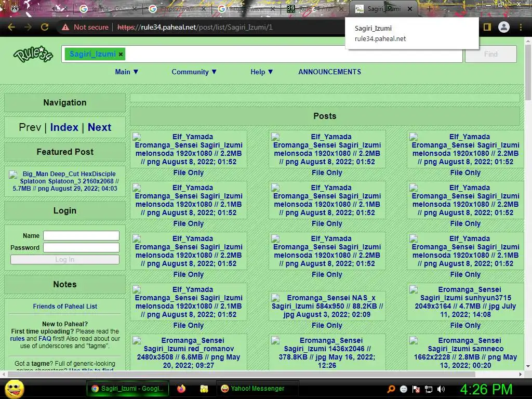Go back using the browser back arrow
Viewport: 532px width, 399px height.
(x=11, y=27)
